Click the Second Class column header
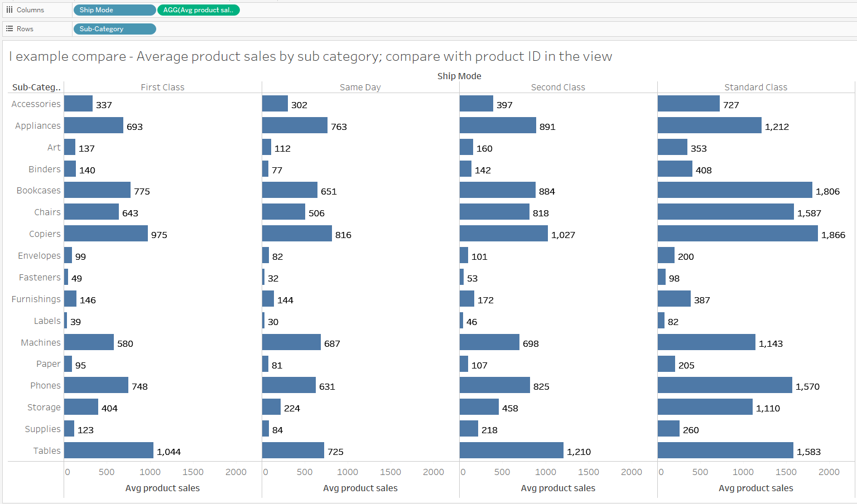Viewport: 857px width, 504px height. click(558, 87)
